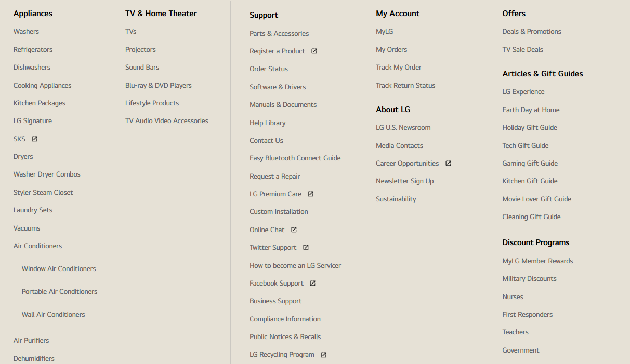This screenshot has height=364, width=630.
Task: Open Track My Order link
Action: click(399, 68)
